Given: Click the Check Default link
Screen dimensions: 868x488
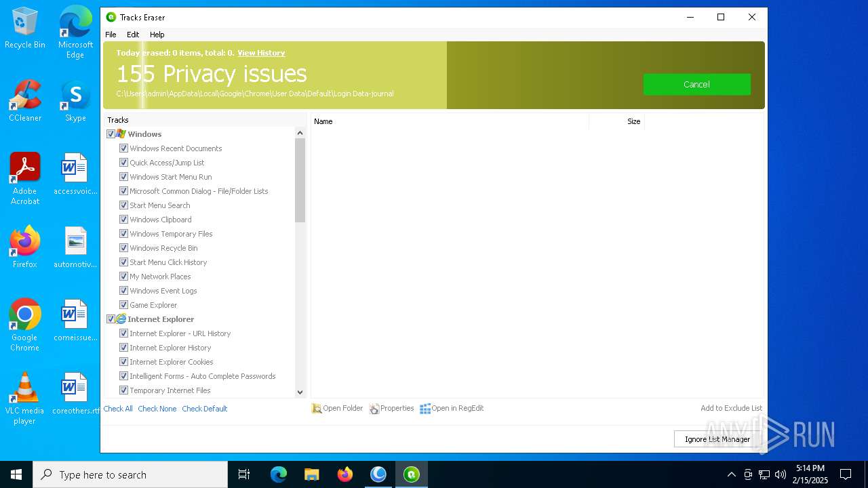Looking at the screenshot, I should [204, 409].
